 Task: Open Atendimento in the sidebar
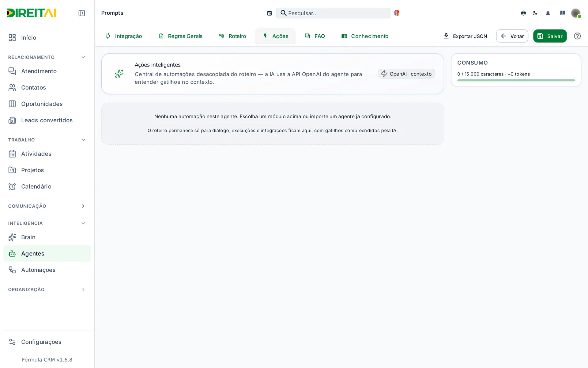coord(47,71)
